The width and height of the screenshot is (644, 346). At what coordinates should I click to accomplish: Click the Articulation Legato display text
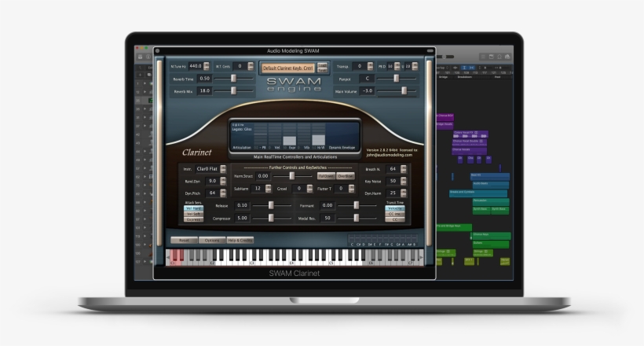tap(242, 129)
